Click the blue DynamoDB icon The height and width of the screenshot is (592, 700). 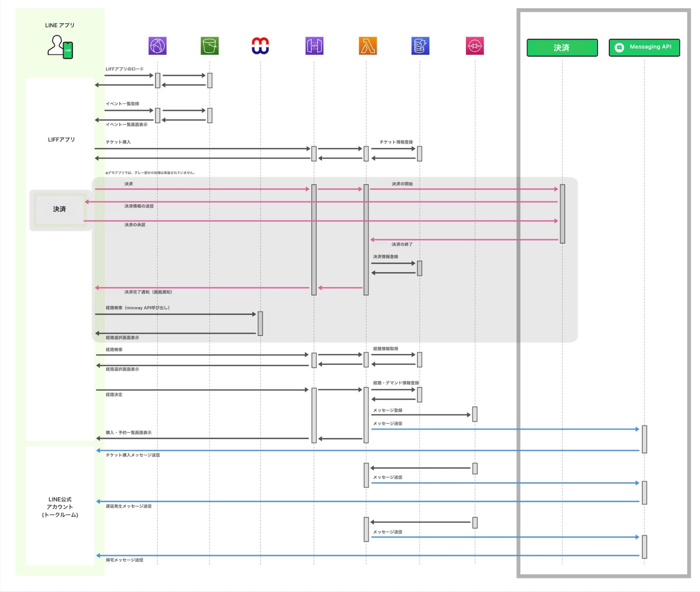(x=420, y=46)
